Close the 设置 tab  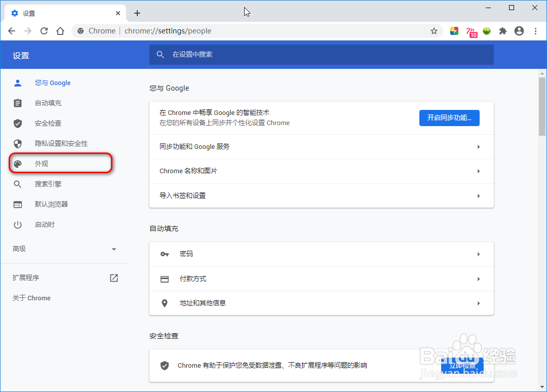118,13
